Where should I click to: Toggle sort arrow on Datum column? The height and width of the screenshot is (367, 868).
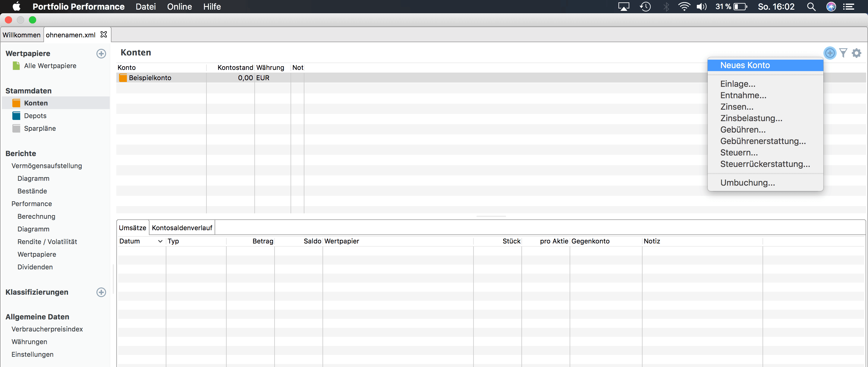click(160, 241)
